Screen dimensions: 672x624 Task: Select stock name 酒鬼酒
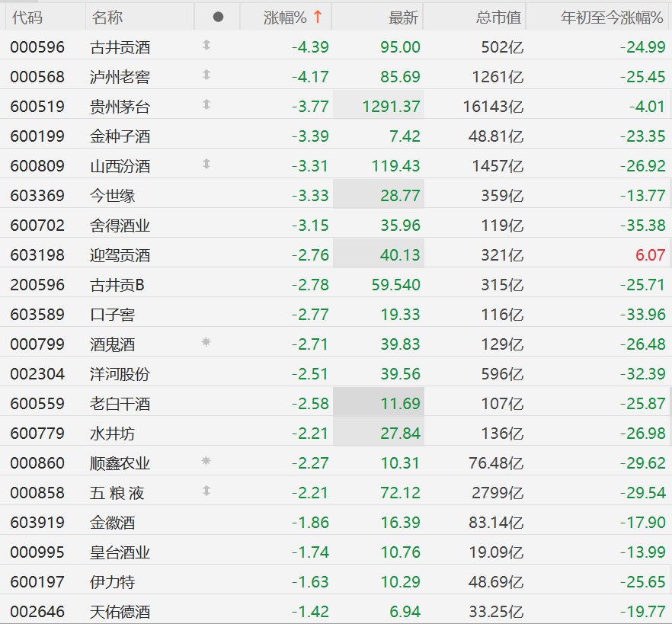(x=112, y=344)
